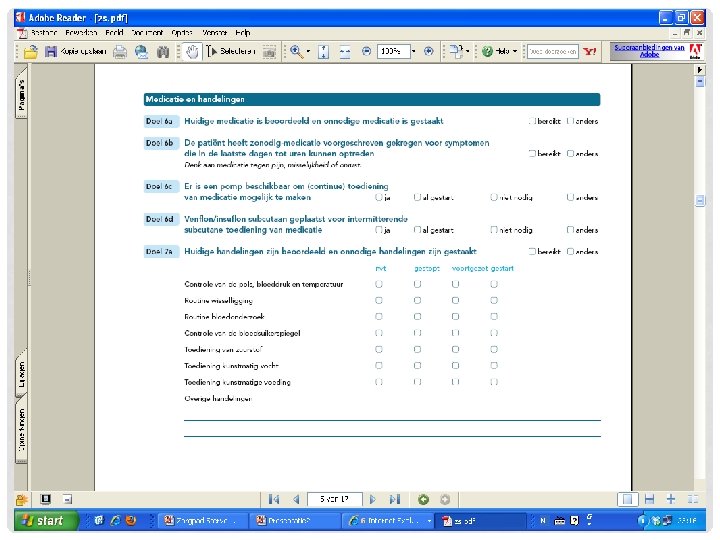Expand the zoom tool dropdown arrow
Image resolution: width=720 pixels, height=540 pixels.
click(308, 51)
